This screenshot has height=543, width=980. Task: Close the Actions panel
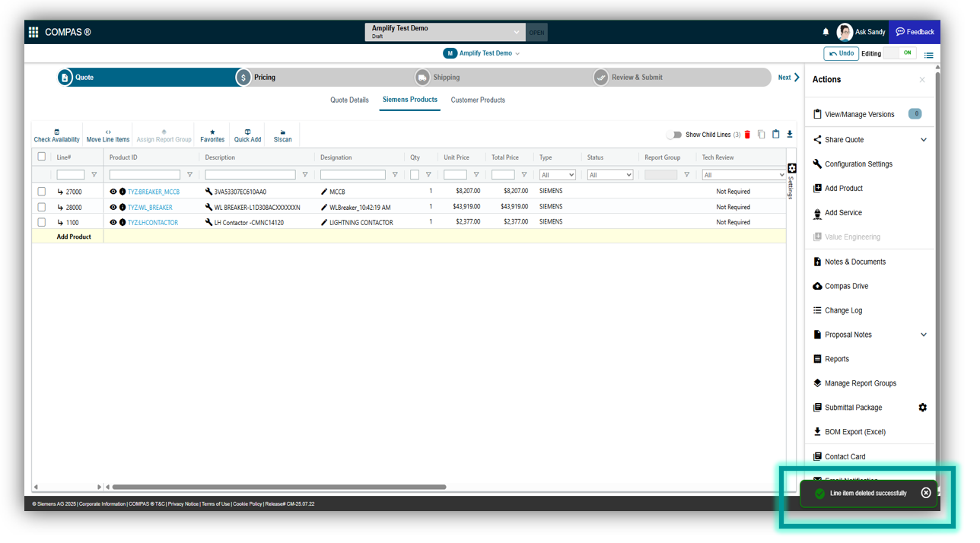coord(922,80)
